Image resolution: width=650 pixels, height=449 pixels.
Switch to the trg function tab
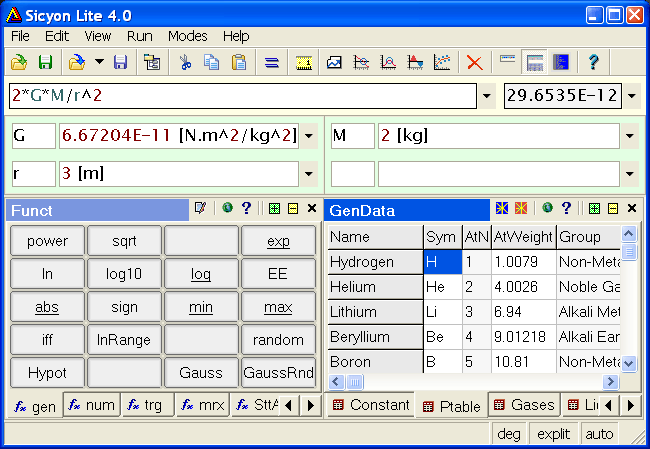coord(146,405)
